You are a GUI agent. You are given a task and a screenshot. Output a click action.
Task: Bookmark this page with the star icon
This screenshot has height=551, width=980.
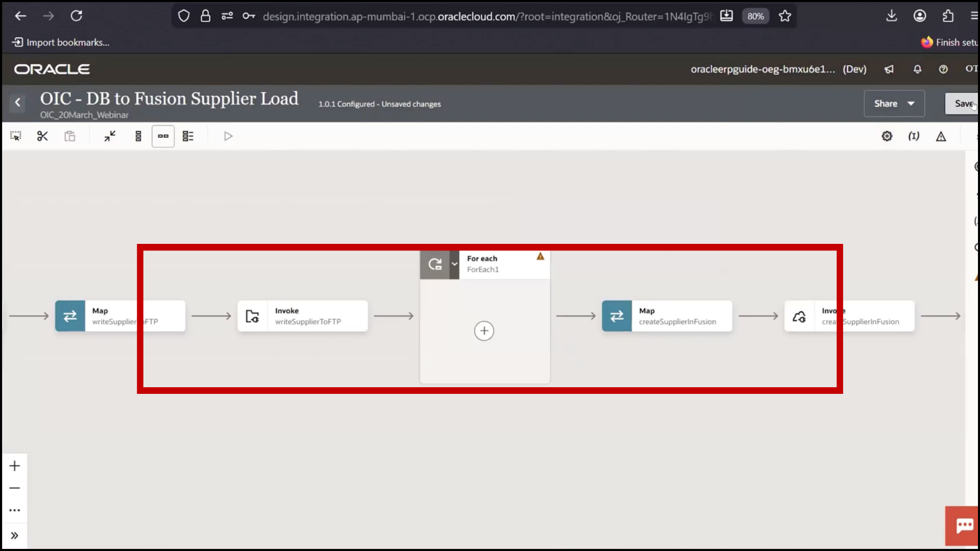click(785, 16)
